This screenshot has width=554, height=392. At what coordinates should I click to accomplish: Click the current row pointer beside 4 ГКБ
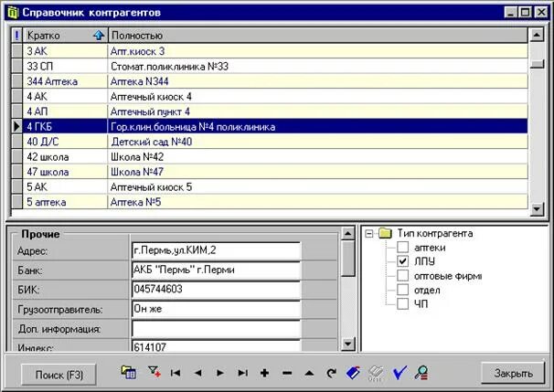pos(16,126)
